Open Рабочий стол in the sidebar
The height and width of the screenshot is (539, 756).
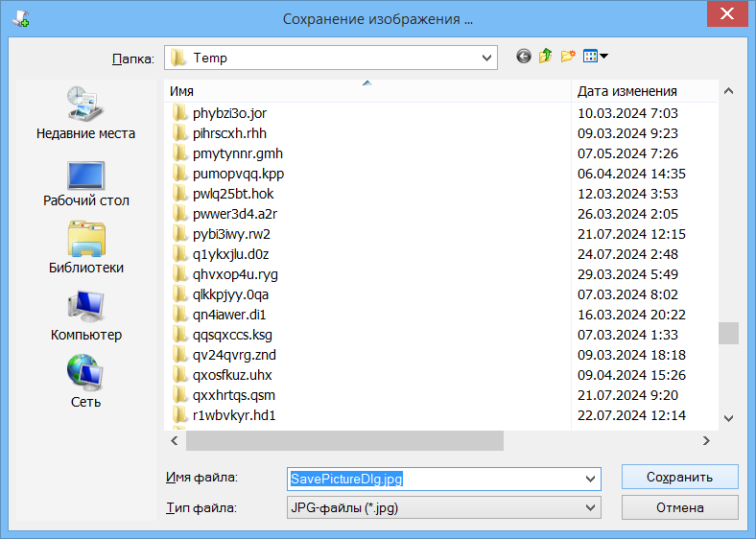pos(85,184)
